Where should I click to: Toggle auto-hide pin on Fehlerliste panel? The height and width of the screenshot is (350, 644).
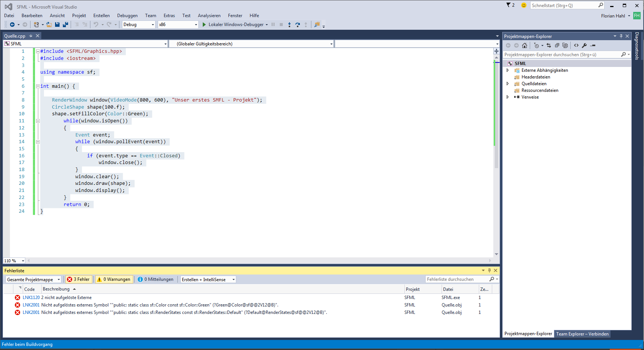(x=489, y=270)
